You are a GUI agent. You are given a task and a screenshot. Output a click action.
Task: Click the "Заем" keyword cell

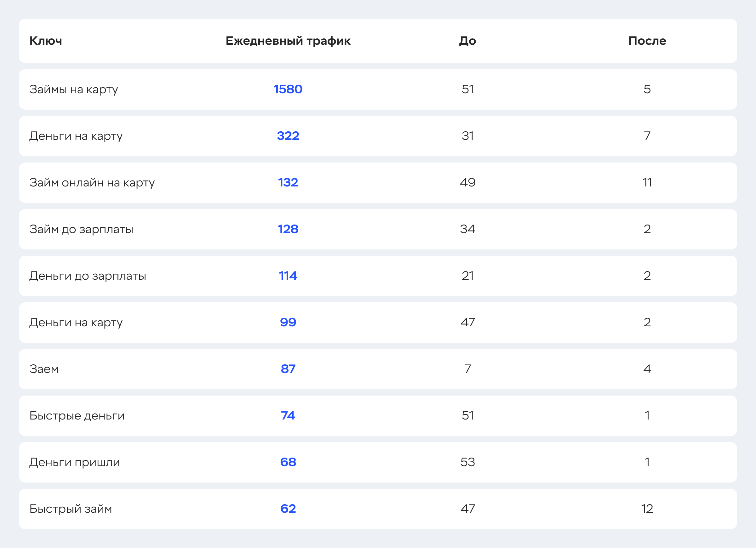(44, 369)
